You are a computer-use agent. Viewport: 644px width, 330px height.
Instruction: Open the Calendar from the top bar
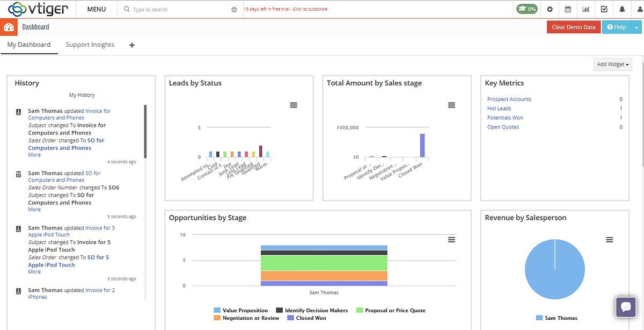(x=568, y=9)
